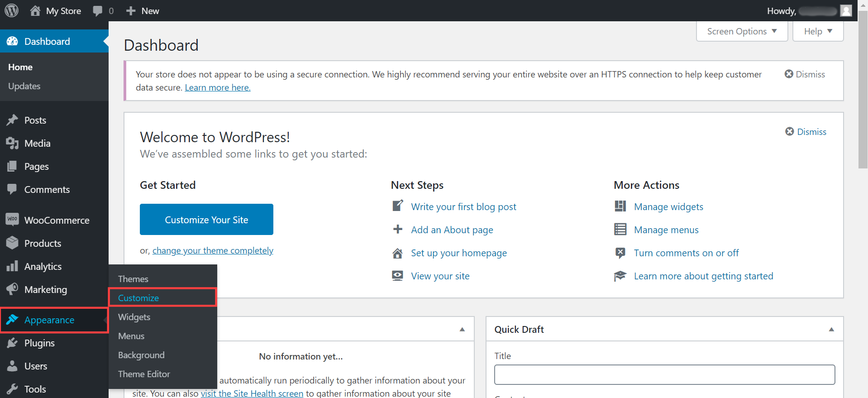Open Learn more about getting started
Image resolution: width=868 pixels, height=398 pixels.
click(703, 276)
